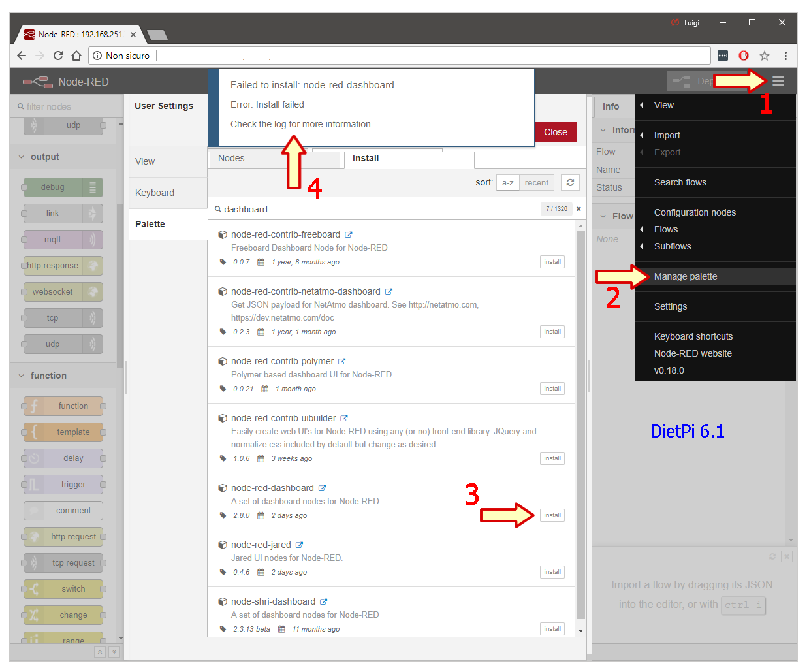The image size is (809, 672).
Task: Bookmark the page with the star icon
Action: [x=765, y=56]
